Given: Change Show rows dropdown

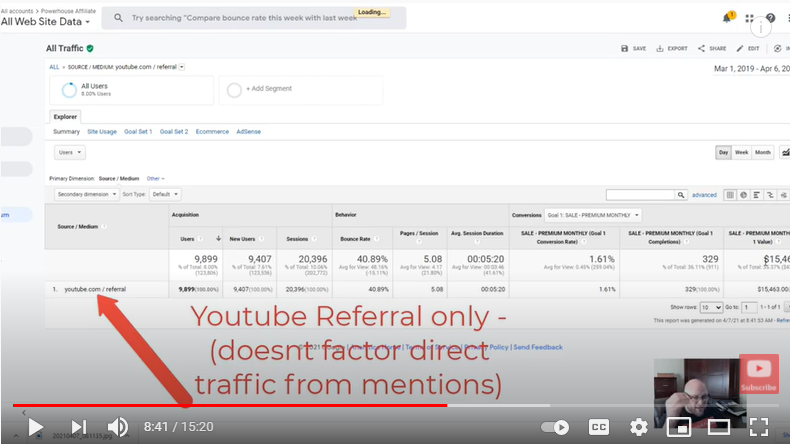Looking at the screenshot, I should (711, 307).
